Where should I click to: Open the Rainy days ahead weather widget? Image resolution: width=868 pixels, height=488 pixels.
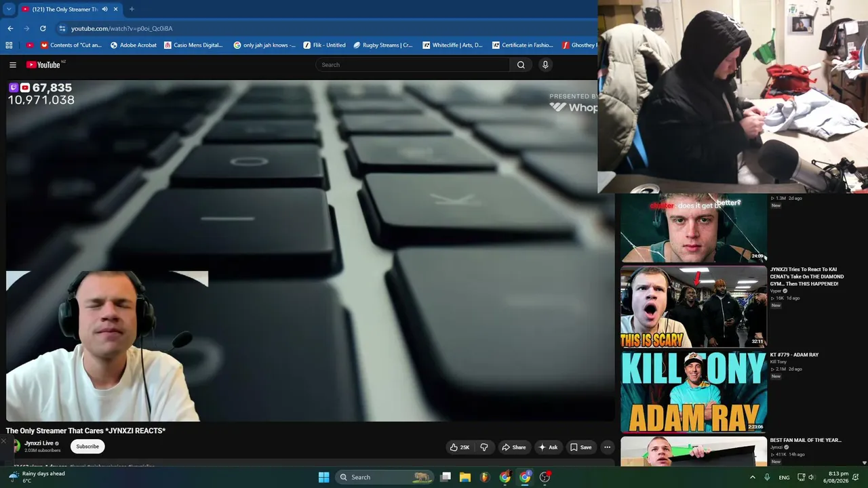click(x=37, y=477)
